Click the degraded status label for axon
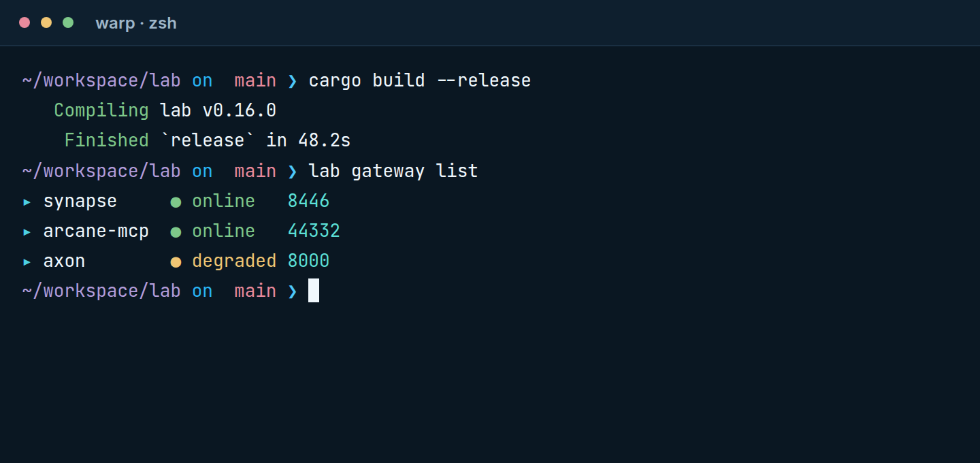 coord(234,261)
